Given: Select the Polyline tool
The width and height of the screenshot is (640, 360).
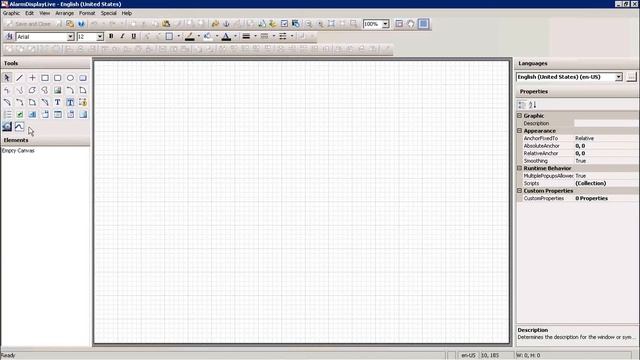Looking at the screenshot, I should tap(7, 90).
